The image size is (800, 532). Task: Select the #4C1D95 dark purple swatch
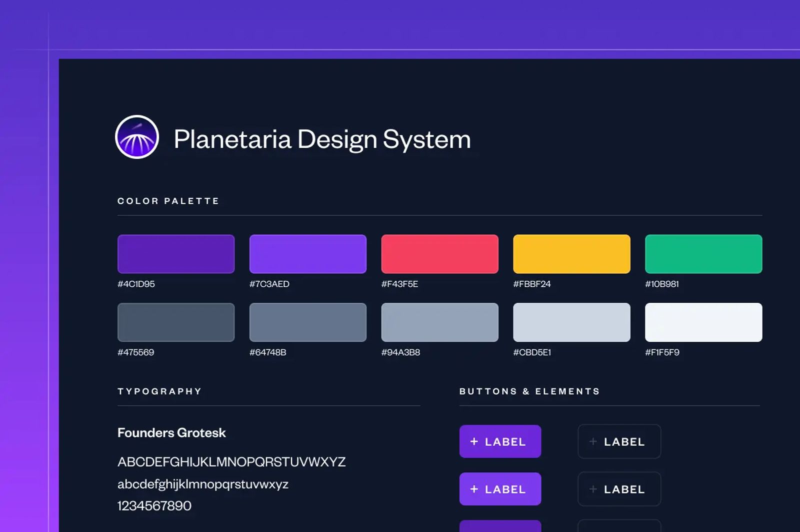[175, 253]
